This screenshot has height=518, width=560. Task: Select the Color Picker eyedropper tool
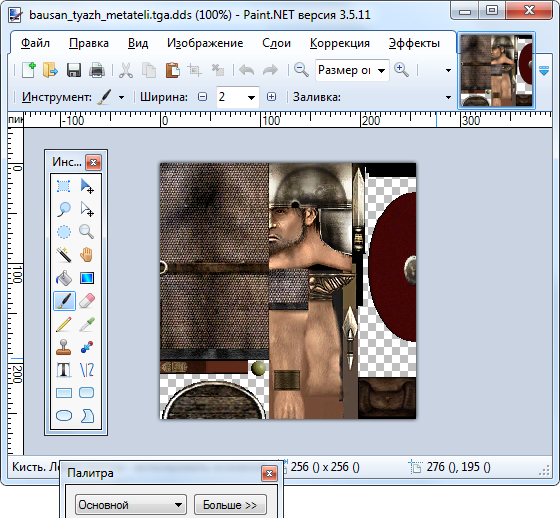click(87, 324)
